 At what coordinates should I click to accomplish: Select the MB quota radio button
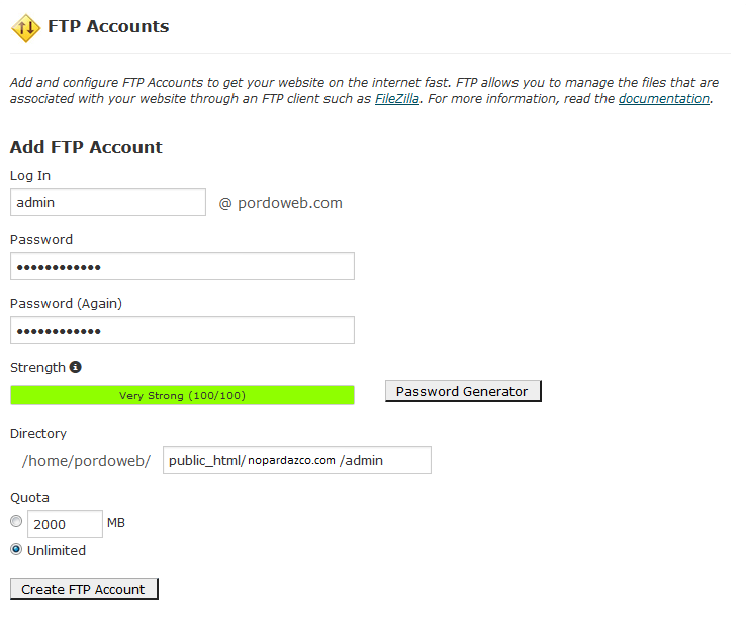[16, 522]
